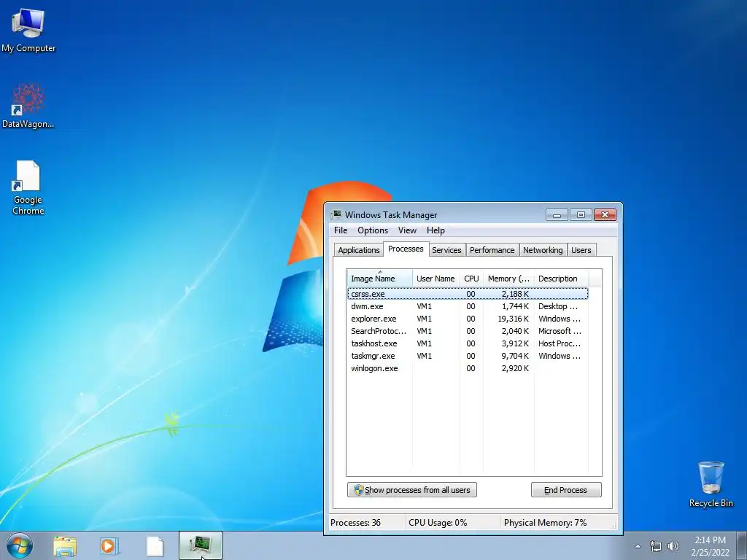Select the Processes tab
This screenshot has width=747, height=560.
pos(406,249)
